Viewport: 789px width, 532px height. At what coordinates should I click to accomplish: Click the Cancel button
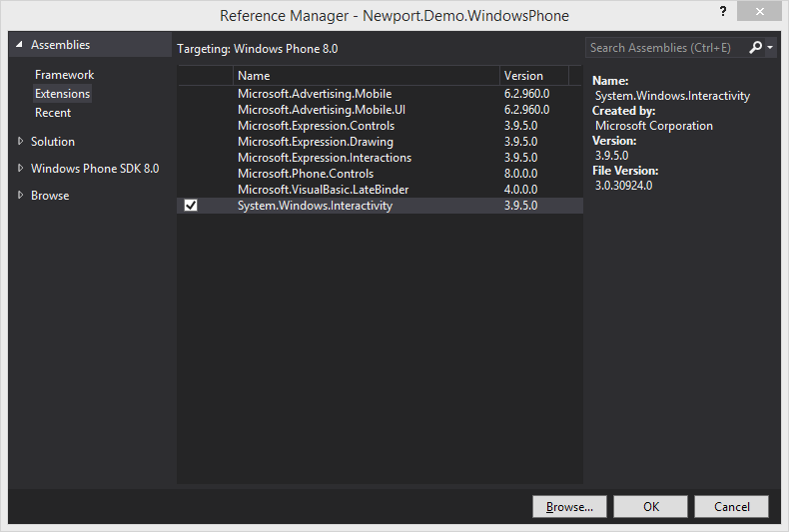(732, 507)
